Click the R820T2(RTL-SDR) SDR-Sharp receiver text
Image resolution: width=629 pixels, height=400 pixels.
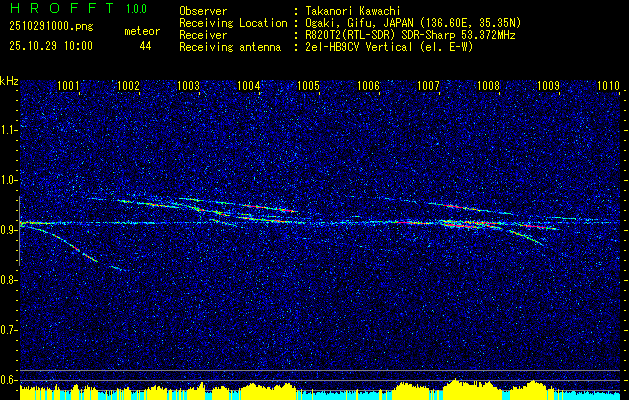point(410,35)
